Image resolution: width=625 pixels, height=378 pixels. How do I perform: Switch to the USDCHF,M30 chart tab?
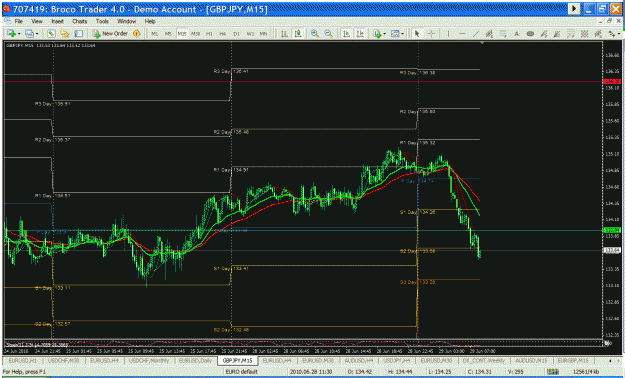click(x=64, y=360)
